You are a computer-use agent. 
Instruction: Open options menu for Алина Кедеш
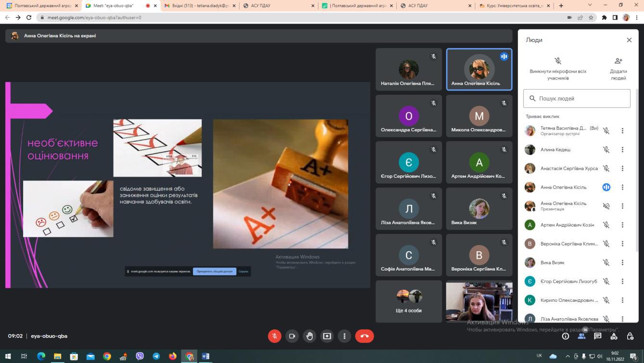click(x=622, y=150)
